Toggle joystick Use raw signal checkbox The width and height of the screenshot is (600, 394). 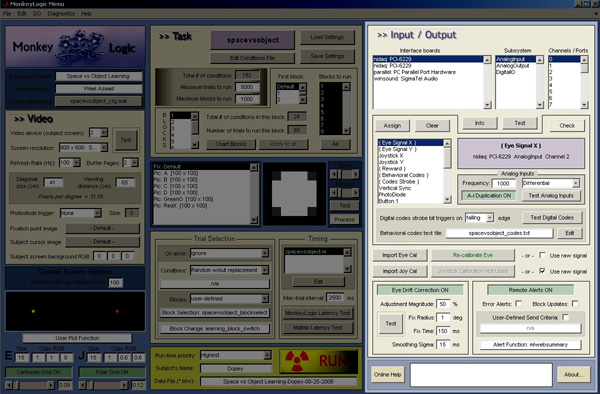click(542, 271)
